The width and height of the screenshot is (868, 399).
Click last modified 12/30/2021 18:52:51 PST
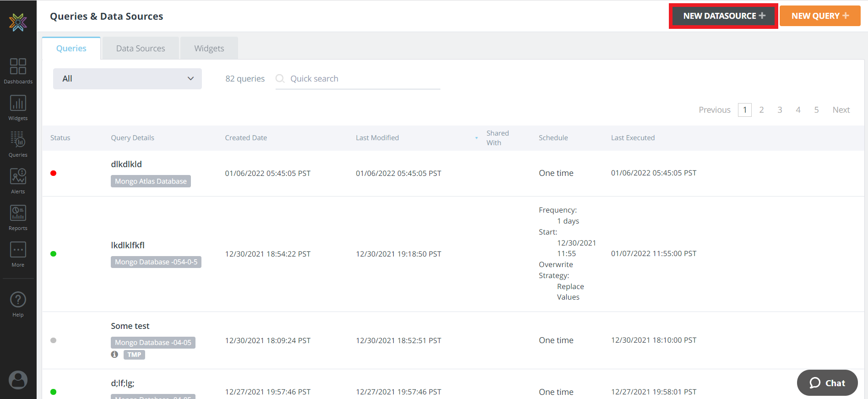tap(399, 340)
